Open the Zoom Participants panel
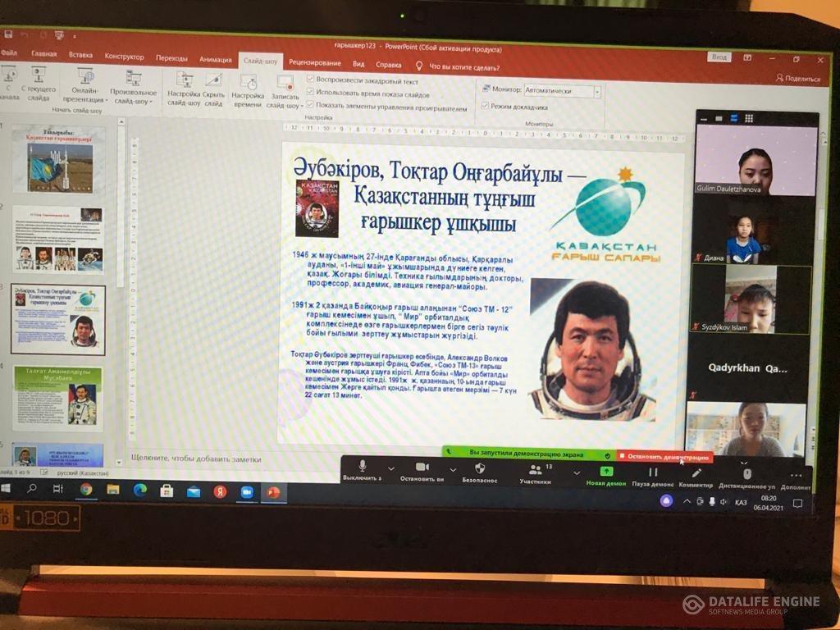Image resolution: width=840 pixels, height=630 pixels. coord(535,470)
